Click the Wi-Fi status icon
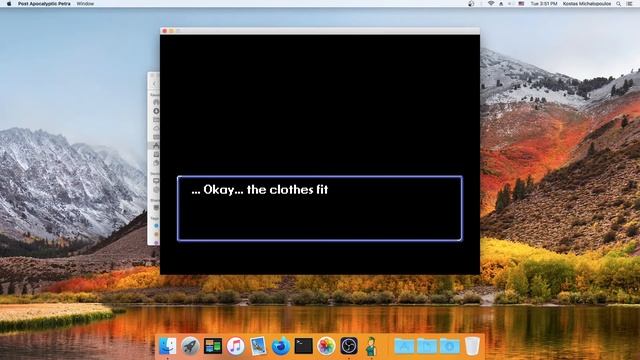The width and height of the screenshot is (640, 360). (491, 4)
